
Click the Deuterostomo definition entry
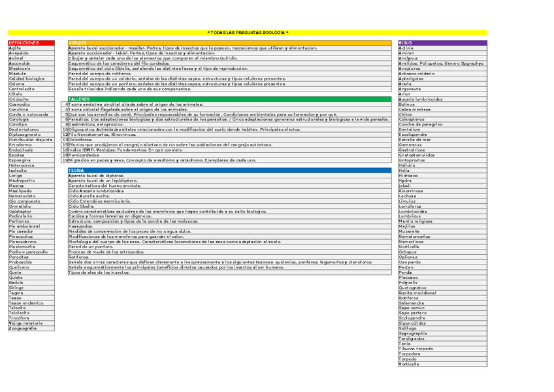[27, 130]
